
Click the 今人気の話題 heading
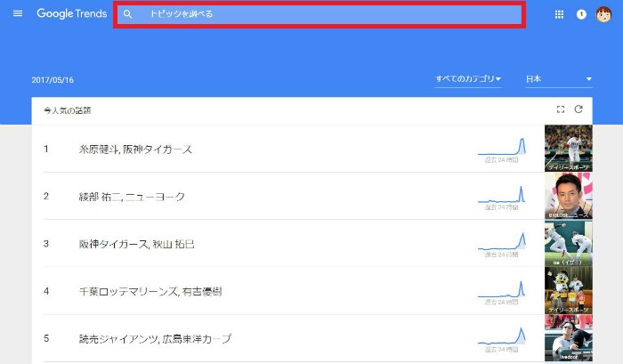click(67, 110)
